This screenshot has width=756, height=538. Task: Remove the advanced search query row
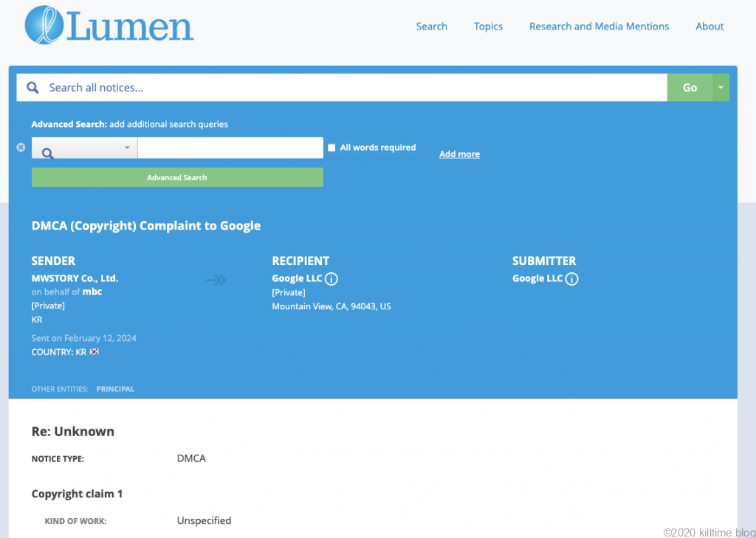[21, 148]
